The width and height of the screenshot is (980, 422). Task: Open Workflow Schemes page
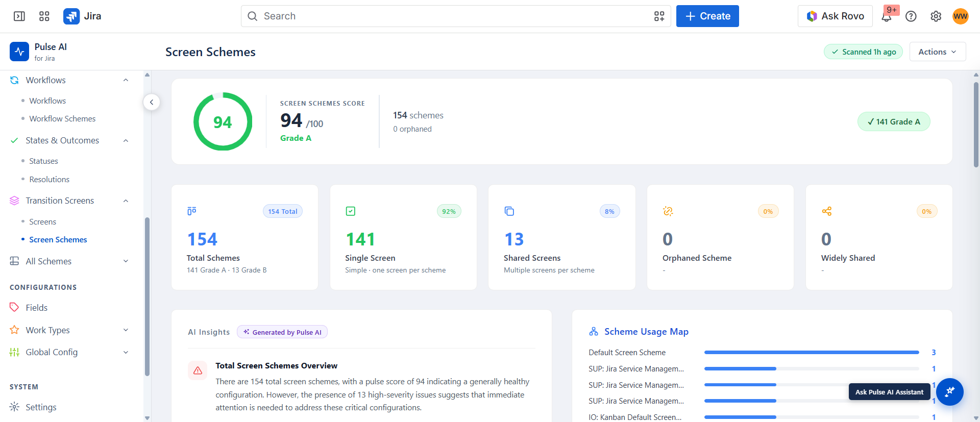pyautogui.click(x=62, y=118)
